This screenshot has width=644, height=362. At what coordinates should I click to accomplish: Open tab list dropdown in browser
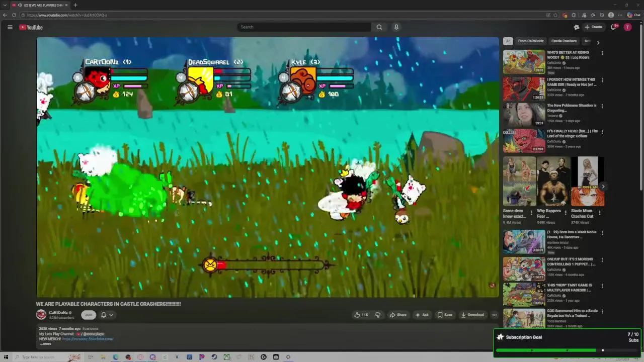[5, 5]
